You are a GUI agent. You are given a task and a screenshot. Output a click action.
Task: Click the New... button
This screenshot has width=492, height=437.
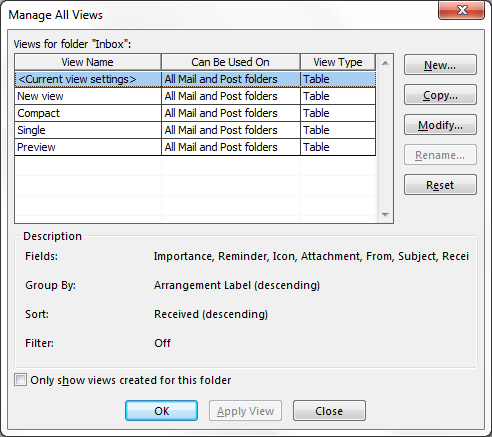(440, 65)
